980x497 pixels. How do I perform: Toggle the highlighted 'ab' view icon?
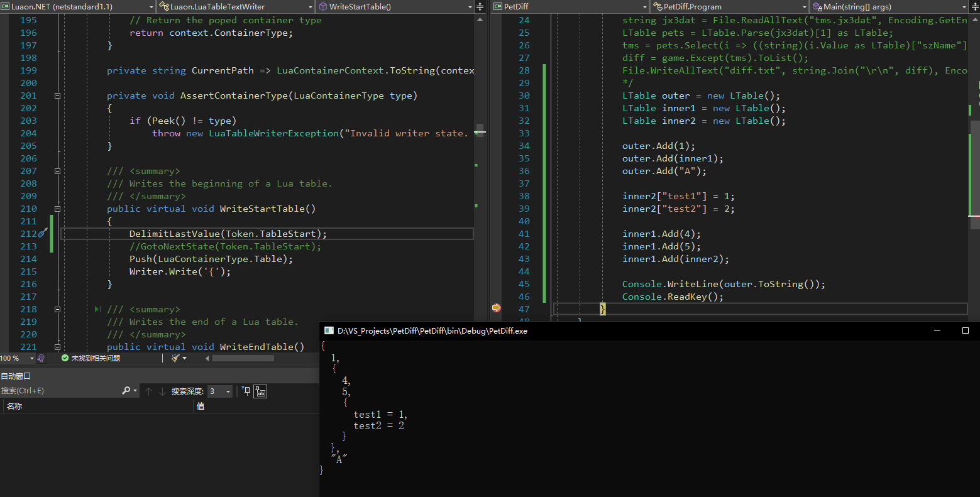click(260, 391)
